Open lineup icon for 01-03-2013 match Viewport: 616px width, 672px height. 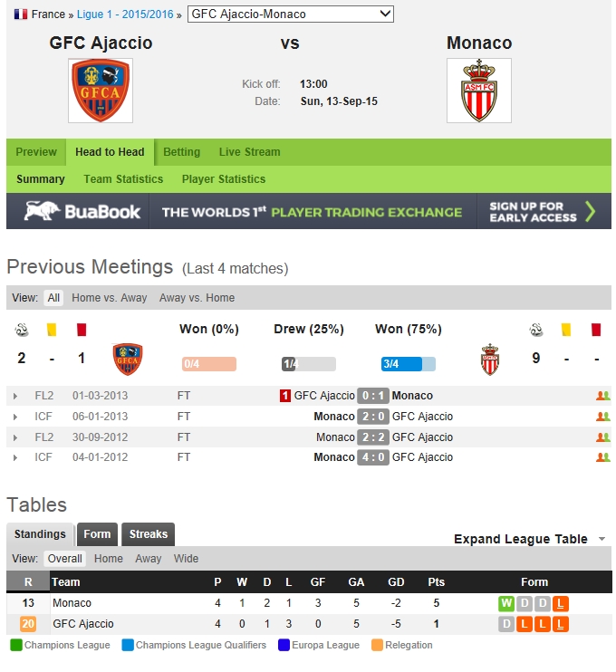click(x=602, y=396)
